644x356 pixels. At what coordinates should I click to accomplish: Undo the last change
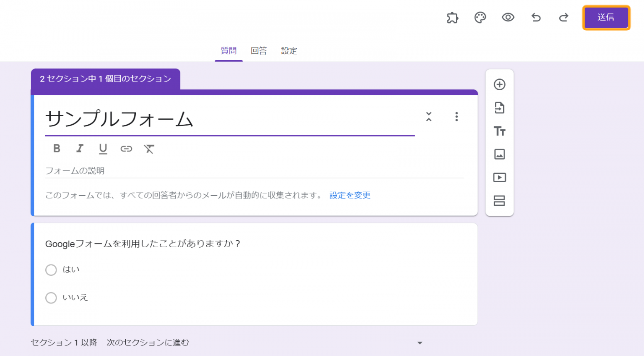point(536,18)
